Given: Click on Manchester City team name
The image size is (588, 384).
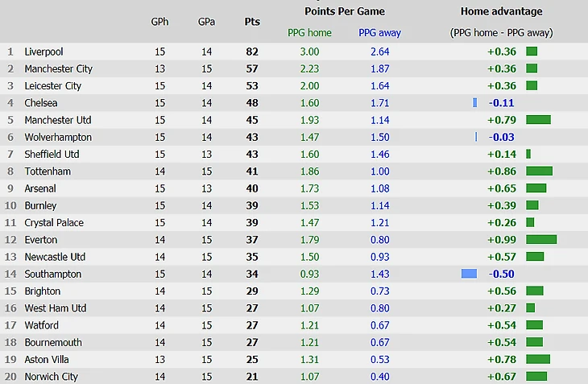Looking at the screenshot, I should 58,69.
